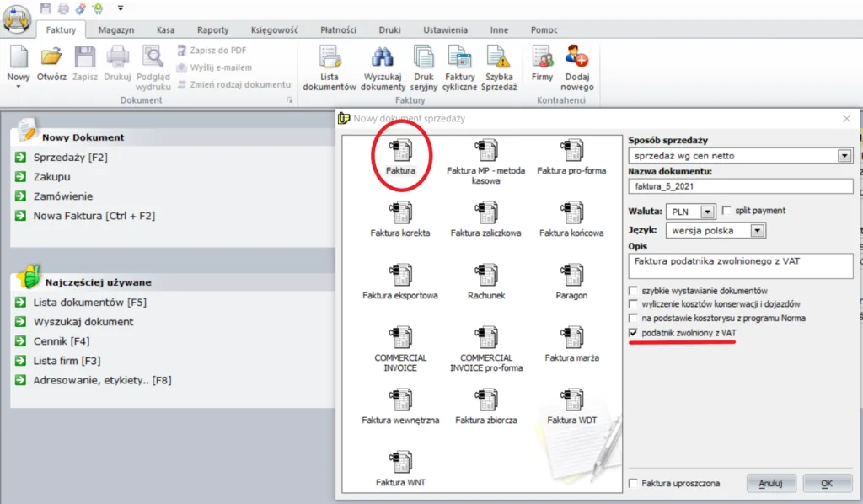Tick the Faktura uproszczona checkbox
This screenshot has height=504, width=863.
pyautogui.click(x=634, y=484)
